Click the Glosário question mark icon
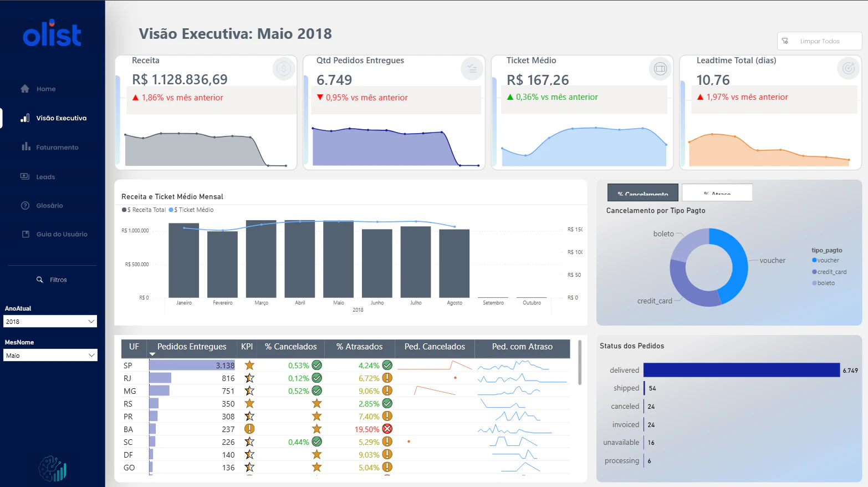868x487 pixels. 25,206
